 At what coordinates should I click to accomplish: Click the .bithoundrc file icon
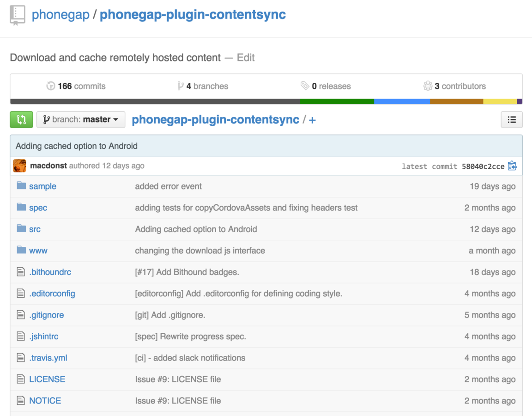21,272
